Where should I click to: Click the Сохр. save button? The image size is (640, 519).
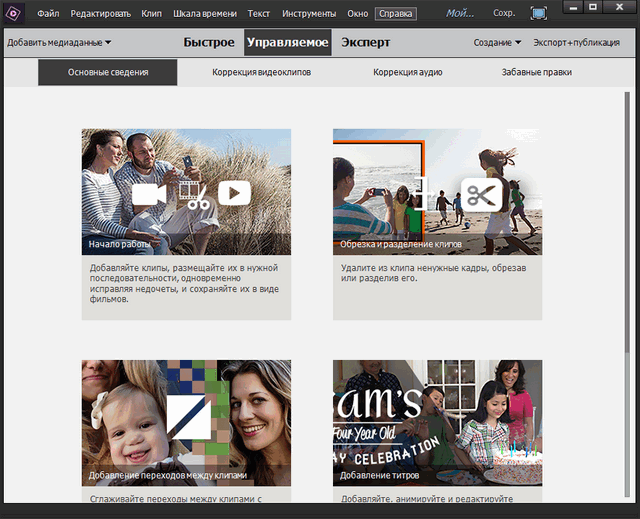506,14
